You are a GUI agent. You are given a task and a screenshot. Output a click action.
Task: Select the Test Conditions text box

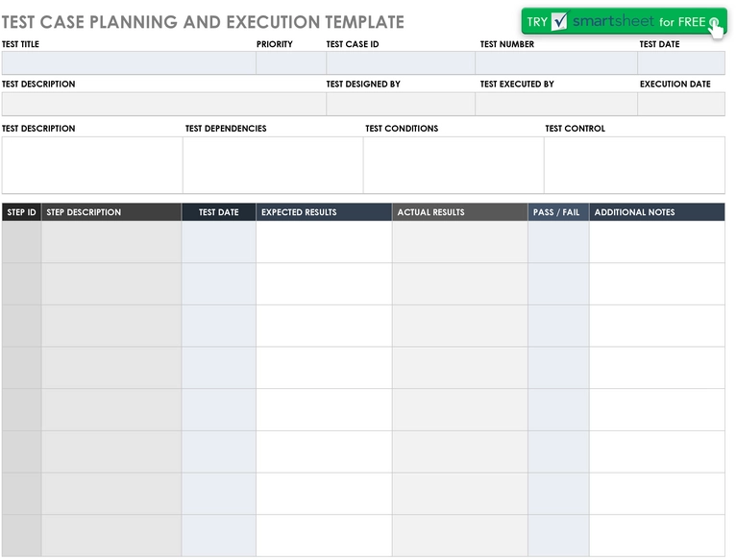click(x=454, y=165)
